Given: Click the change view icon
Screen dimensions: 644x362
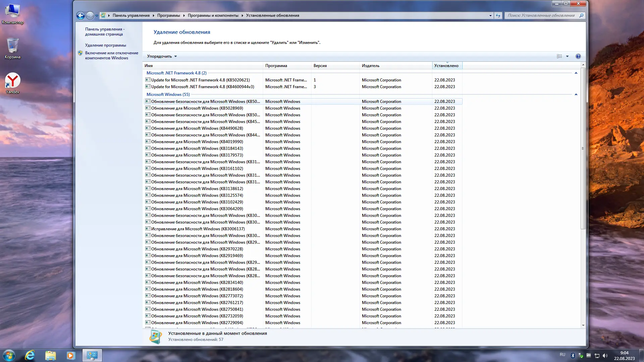Looking at the screenshot, I should [x=559, y=56].
